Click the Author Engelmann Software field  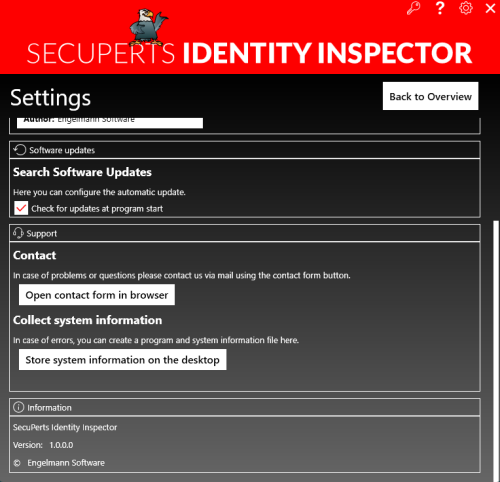[x=110, y=122]
